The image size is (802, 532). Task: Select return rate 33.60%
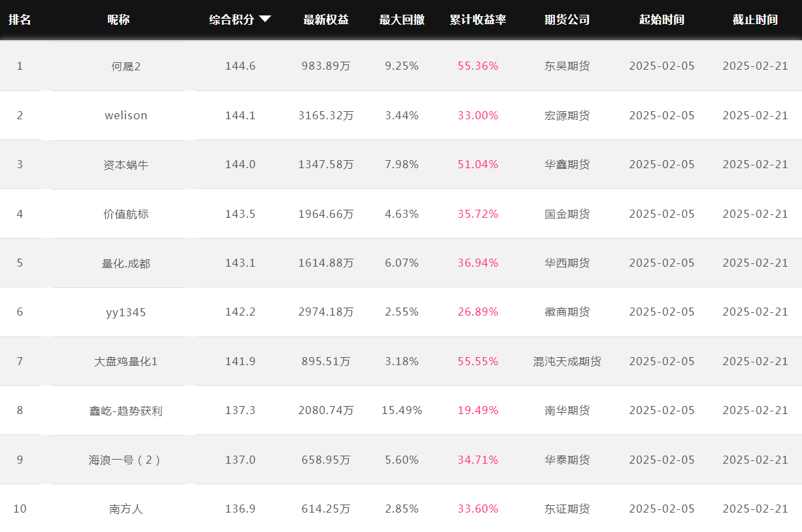point(478,509)
